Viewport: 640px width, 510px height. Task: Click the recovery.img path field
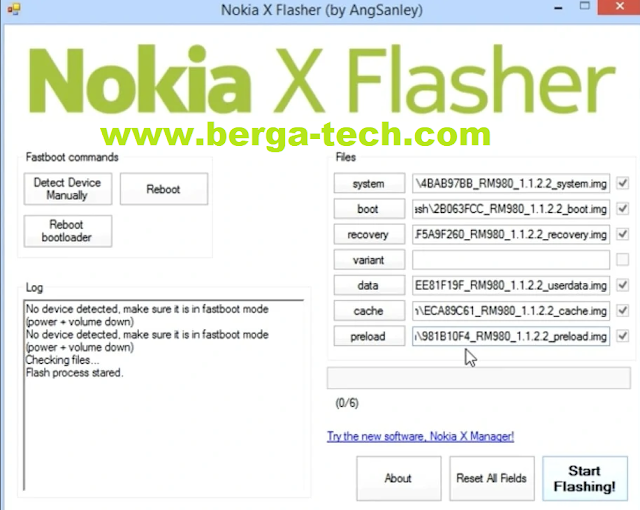click(x=511, y=235)
